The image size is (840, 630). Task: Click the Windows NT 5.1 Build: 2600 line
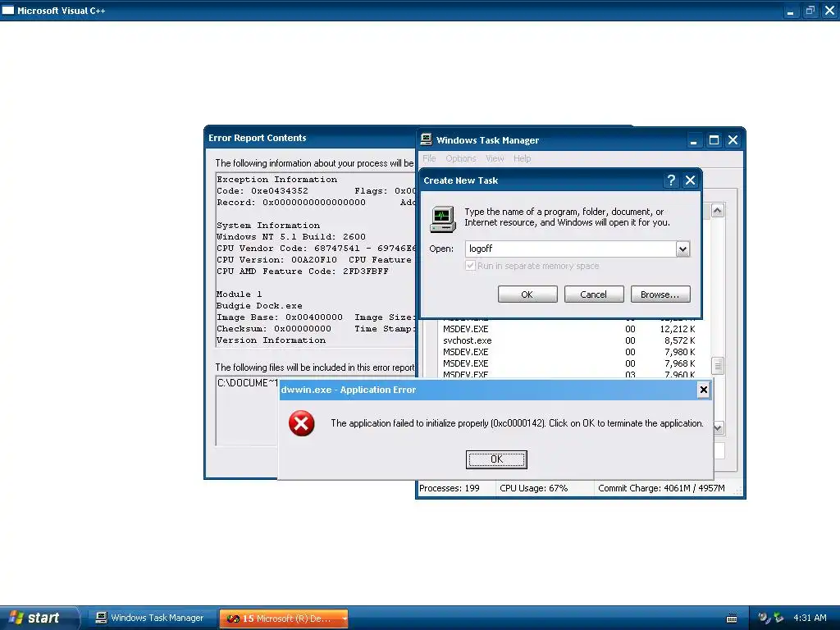coord(291,237)
